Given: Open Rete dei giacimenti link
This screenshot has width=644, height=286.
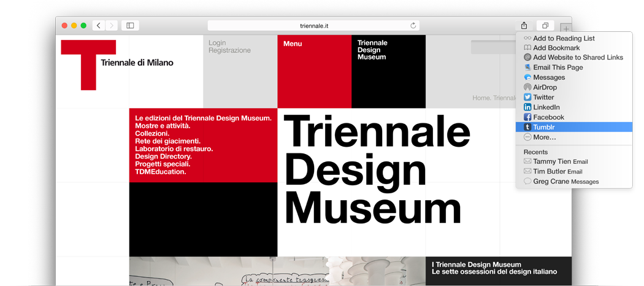Looking at the screenshot, I should pyautogui.click(x=167, y=141).
